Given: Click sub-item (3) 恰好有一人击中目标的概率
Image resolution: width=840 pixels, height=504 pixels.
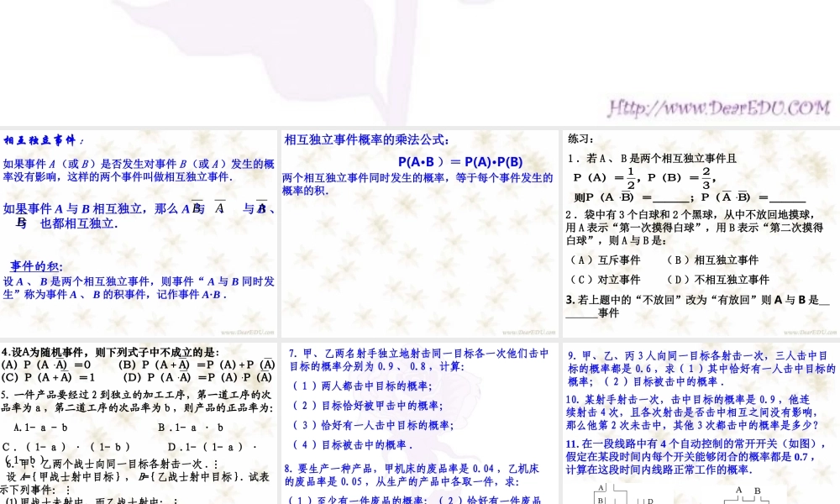Looking at the screenshot, I should coord(374,425).
